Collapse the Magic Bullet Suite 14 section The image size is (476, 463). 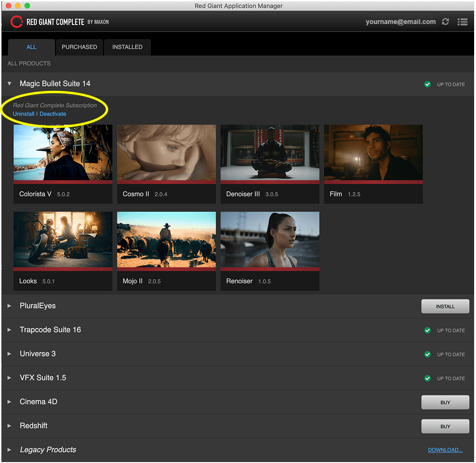click(9, 83)
